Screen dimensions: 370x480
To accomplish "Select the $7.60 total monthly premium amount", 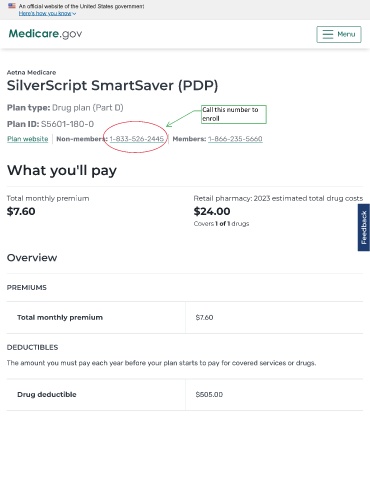I will point(21,211).
